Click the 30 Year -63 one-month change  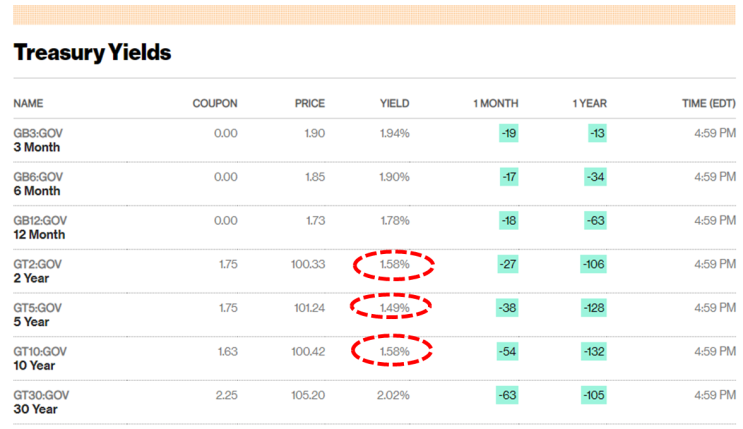[507, 395]
